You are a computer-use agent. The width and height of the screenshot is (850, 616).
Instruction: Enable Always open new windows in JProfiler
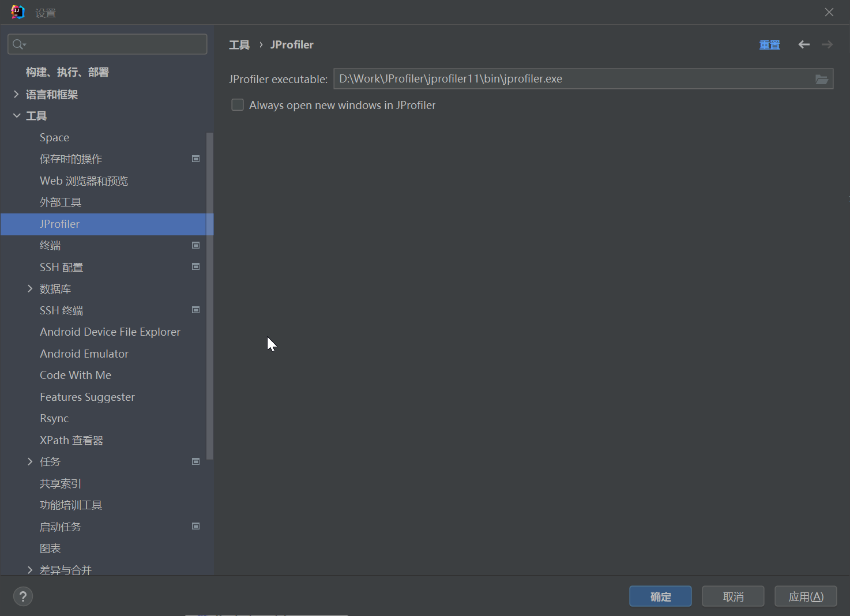pyautogui.click(x=238, y=105)
